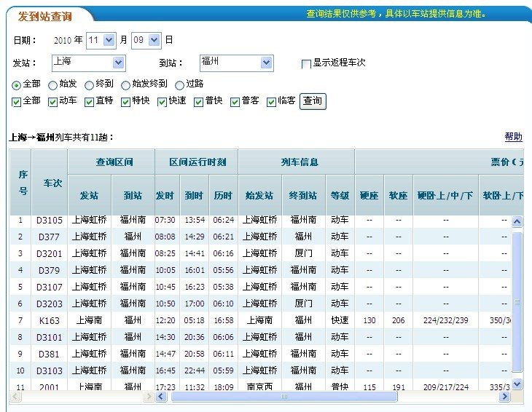Expand the 到站 dropdown showing 福州
Viewport: 532px width, 412px height.
(236, 63)
